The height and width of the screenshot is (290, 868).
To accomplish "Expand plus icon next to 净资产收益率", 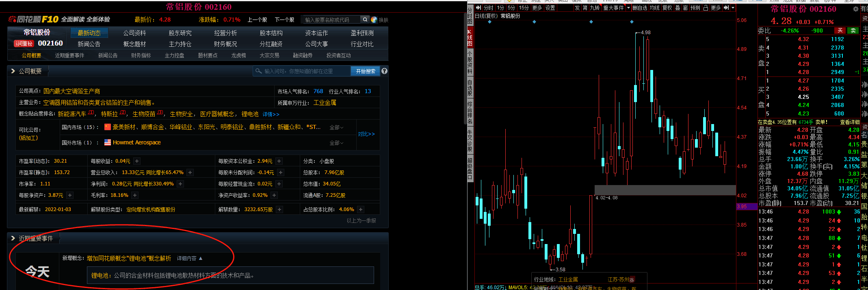I will pyautogui.click(x=274, y=195).
